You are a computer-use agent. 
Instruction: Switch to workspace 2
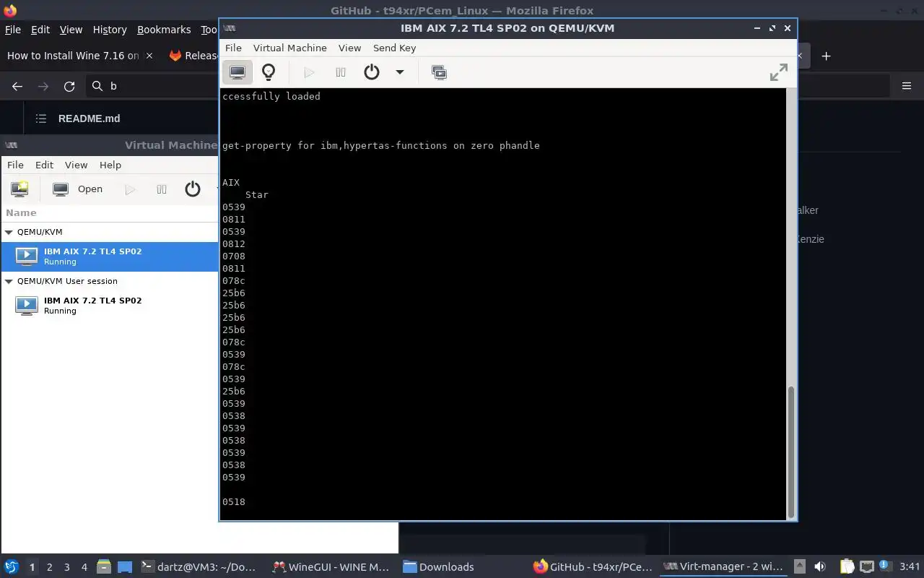49,567
